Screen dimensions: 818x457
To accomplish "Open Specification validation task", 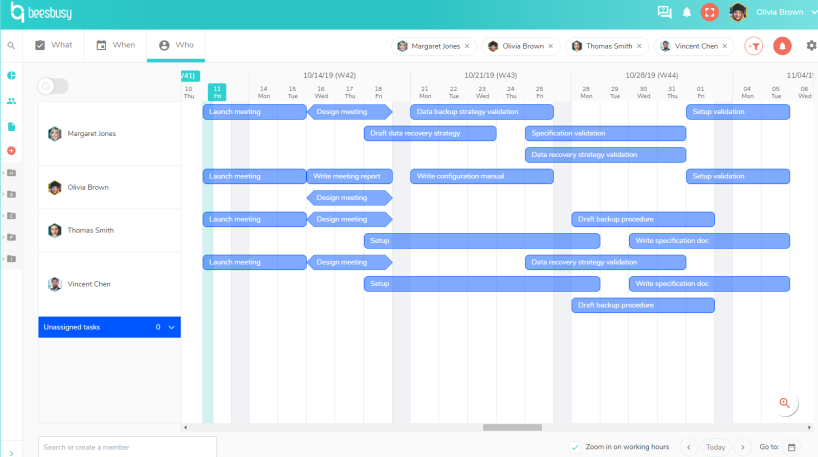I will [605, 133].
